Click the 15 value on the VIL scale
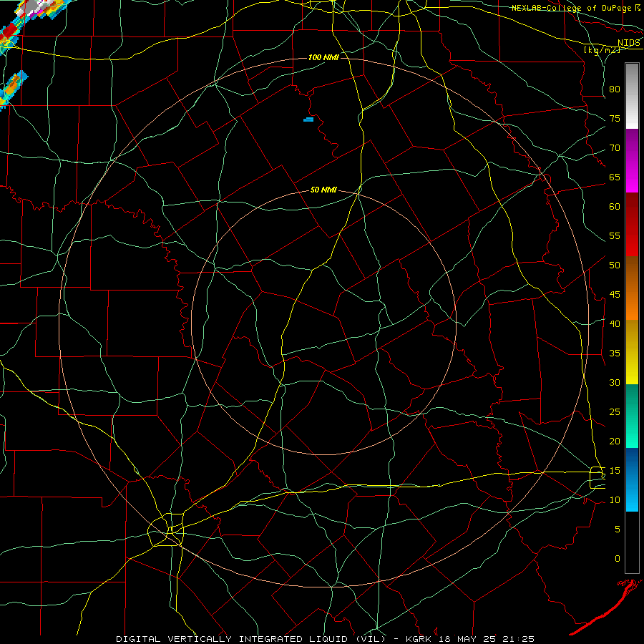 point(615,470)
